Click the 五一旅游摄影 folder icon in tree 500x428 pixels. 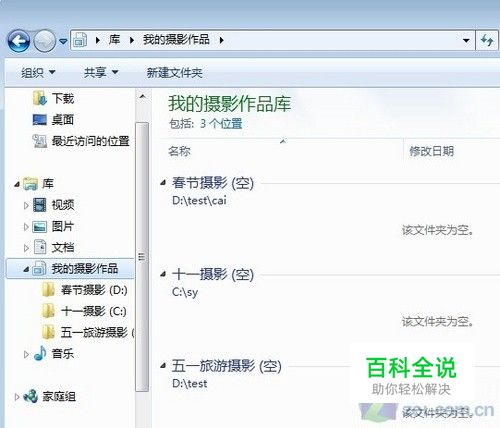(49, 332)
